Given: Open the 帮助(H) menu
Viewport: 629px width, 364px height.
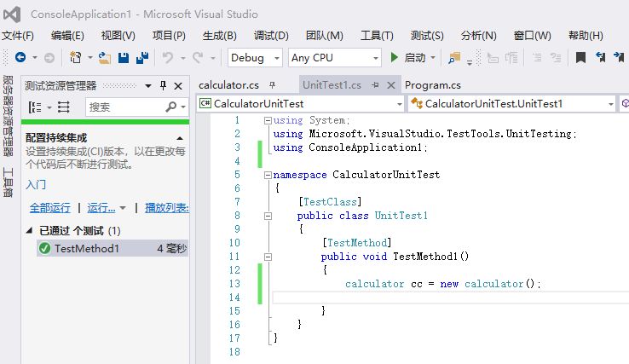Looking at the screenshot, I should point(586,36).
